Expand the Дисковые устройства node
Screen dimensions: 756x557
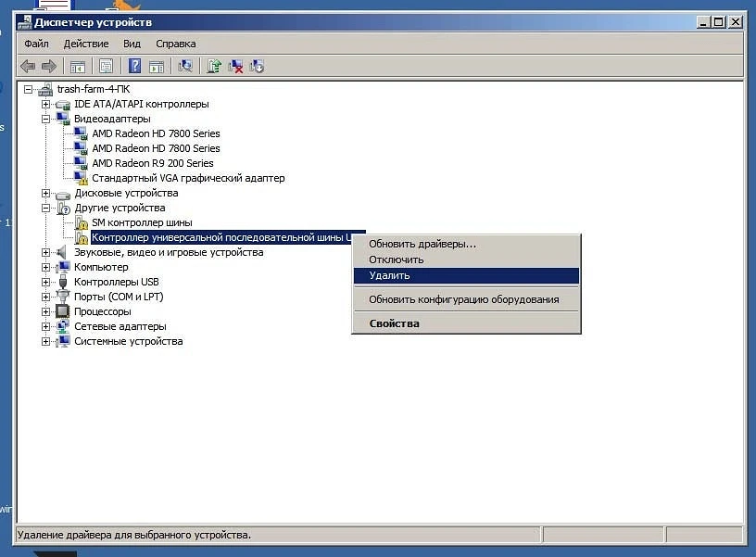click(x=45, y=193)
